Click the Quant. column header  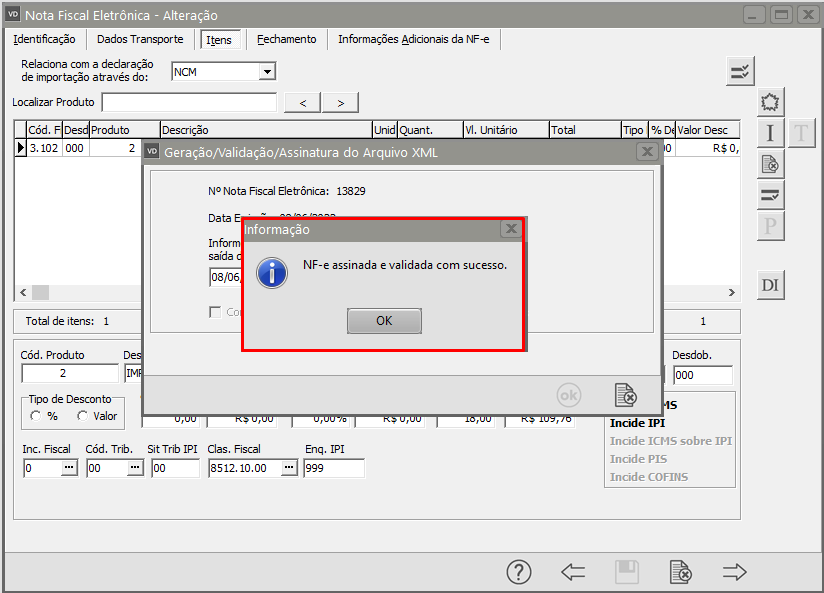point(430,130)
